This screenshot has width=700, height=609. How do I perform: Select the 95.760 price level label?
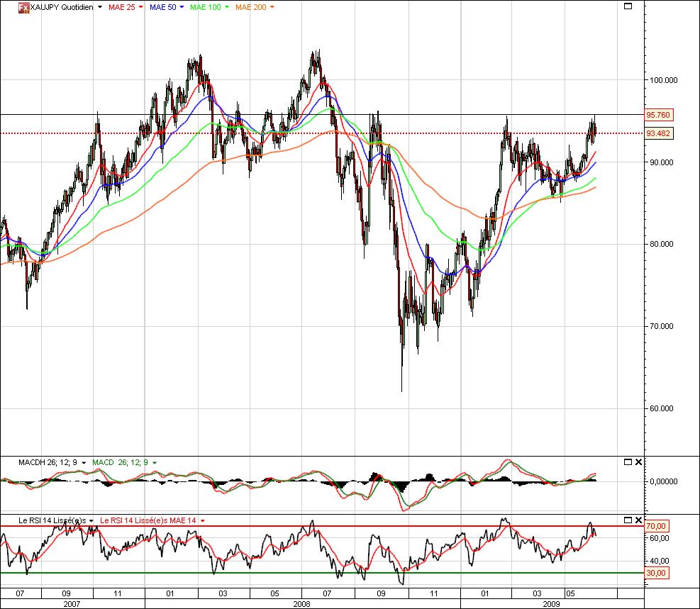point(657,115)
